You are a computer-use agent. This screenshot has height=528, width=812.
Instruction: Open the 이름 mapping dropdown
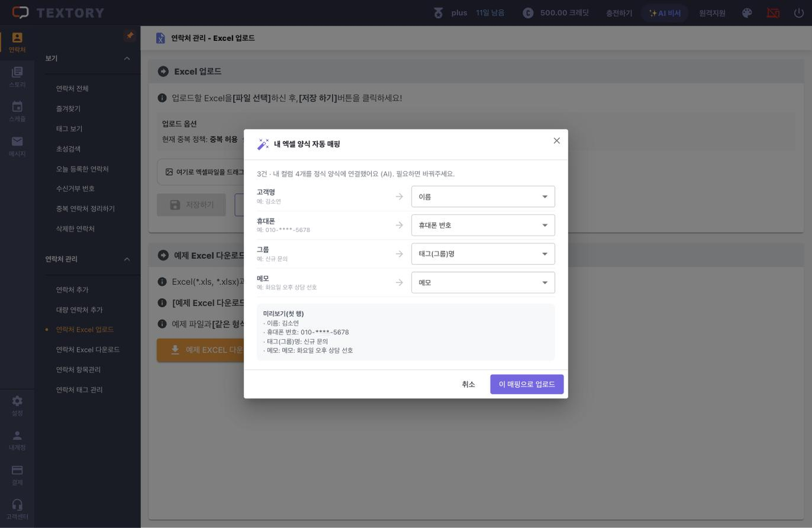pos(483,197)
